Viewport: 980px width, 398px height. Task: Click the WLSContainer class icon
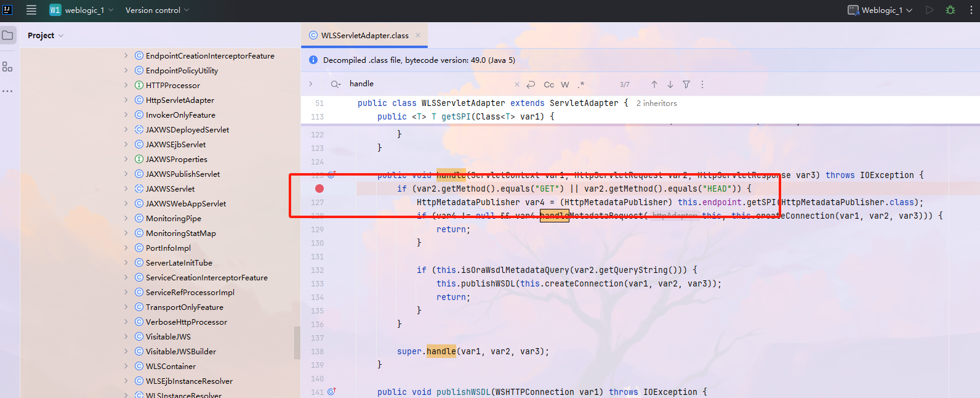tap(139, 366)
